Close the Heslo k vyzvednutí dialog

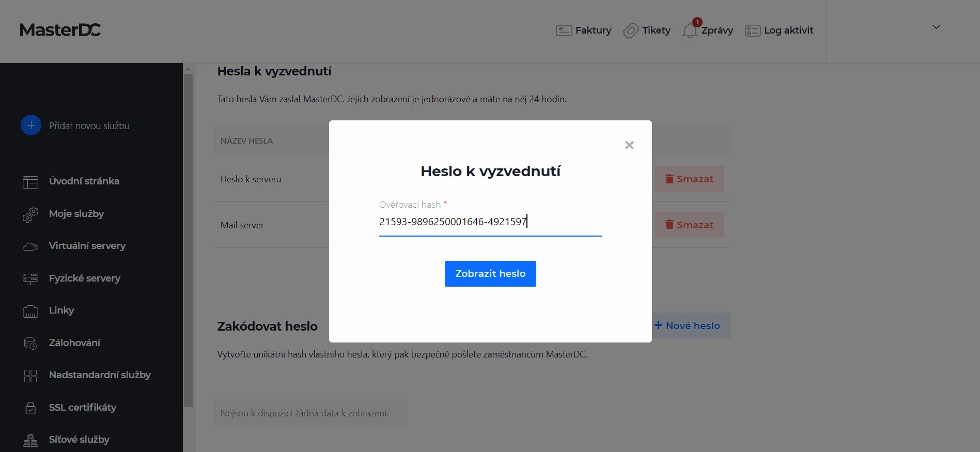click(x=629, y=145)
